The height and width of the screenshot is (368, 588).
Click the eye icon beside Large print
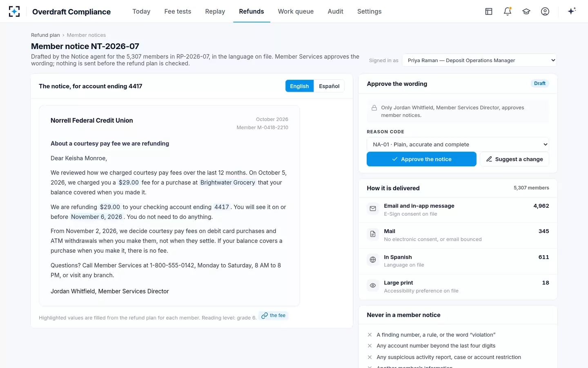pyautogui.click(x=373, y=285)
